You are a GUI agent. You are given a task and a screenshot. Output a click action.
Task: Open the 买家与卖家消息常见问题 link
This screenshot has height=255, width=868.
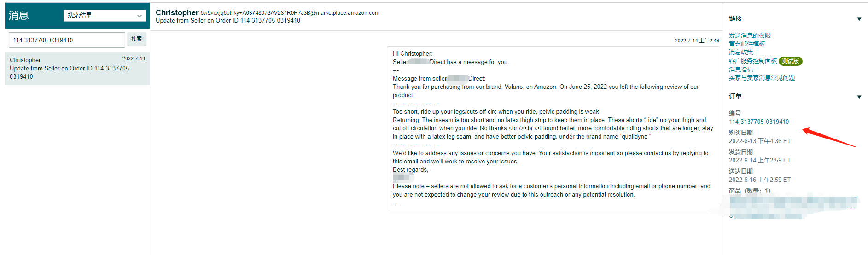pyautogui.click(x=762, y=78)
